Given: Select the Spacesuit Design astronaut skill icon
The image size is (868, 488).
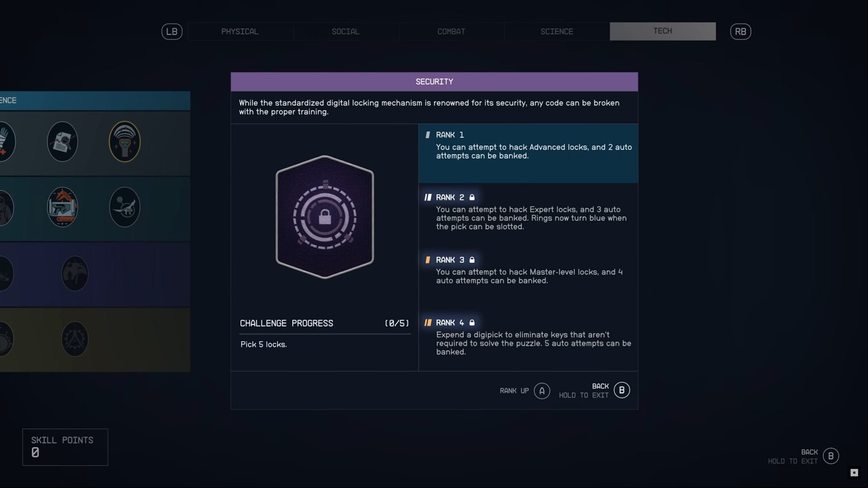Looking at the screenshot, I should (x=5, y=208).
